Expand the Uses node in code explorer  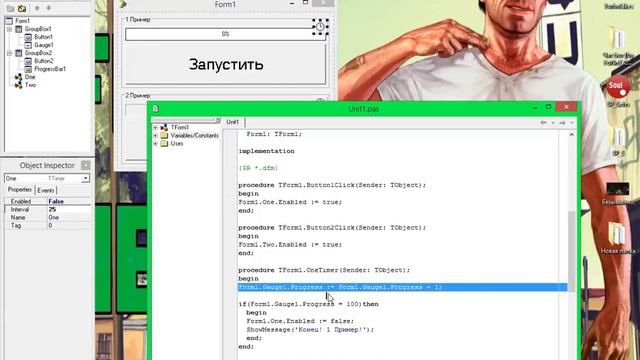click(x=156, y=144)
